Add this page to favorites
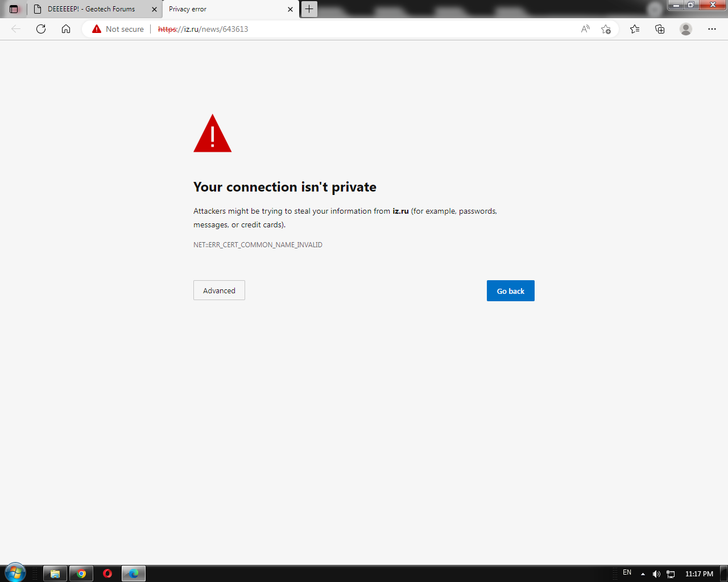The image size is (728, 582). click(x=606, y=29)
